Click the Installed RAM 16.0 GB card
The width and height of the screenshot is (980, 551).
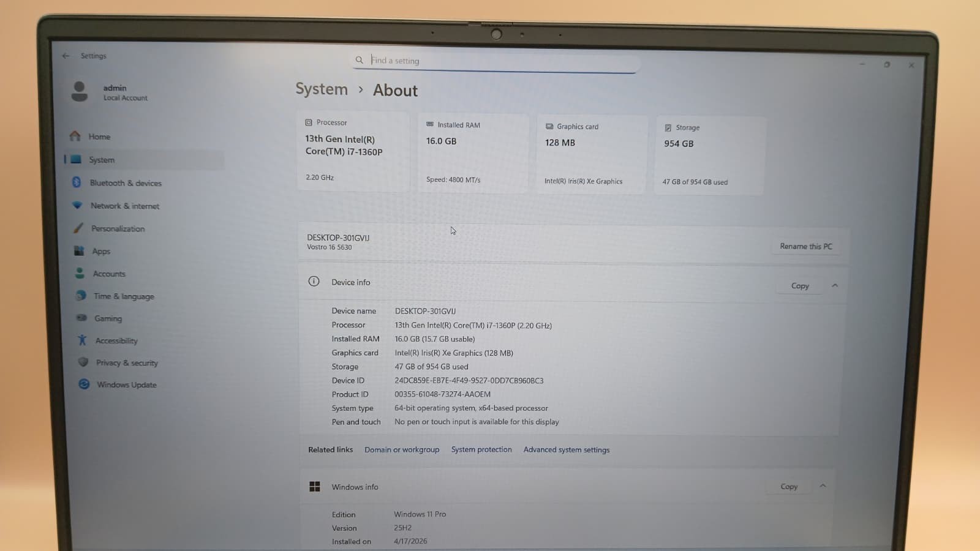click(x=472, y=152)
